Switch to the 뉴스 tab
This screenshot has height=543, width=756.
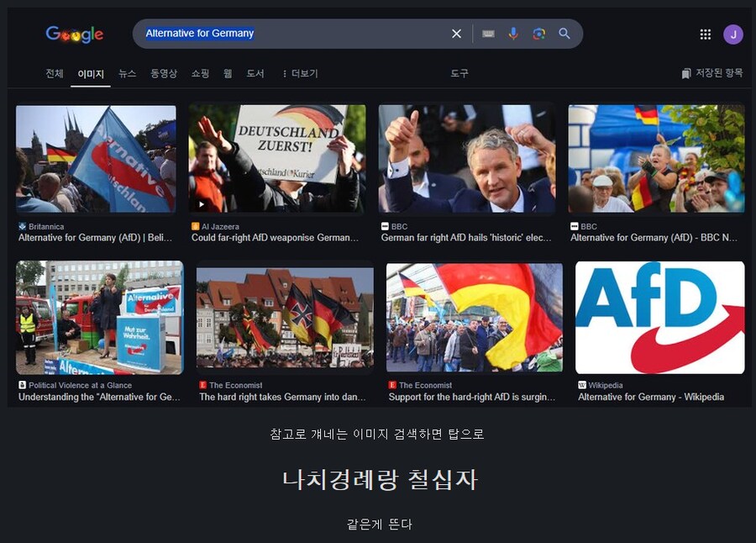[127, 74]
